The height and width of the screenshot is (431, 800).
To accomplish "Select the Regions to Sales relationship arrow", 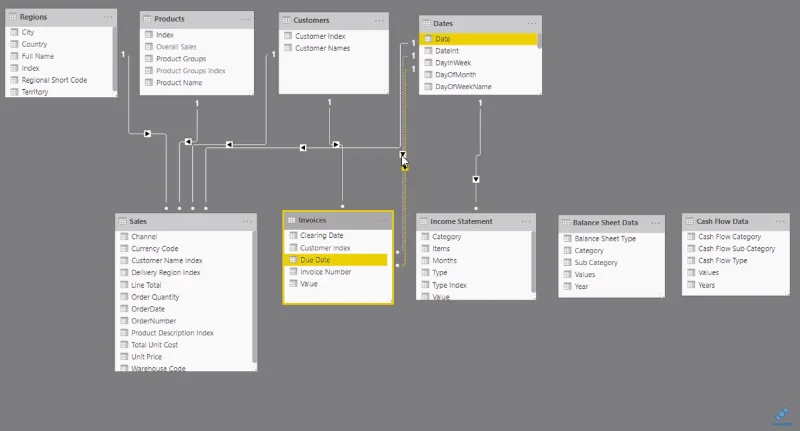I will point(147,134).
